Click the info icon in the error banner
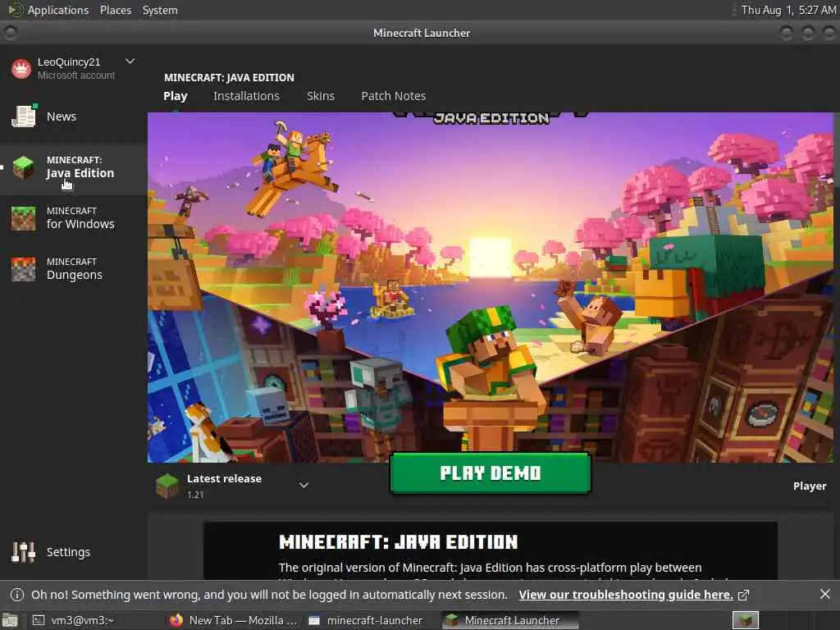 [x=17, y=595]
